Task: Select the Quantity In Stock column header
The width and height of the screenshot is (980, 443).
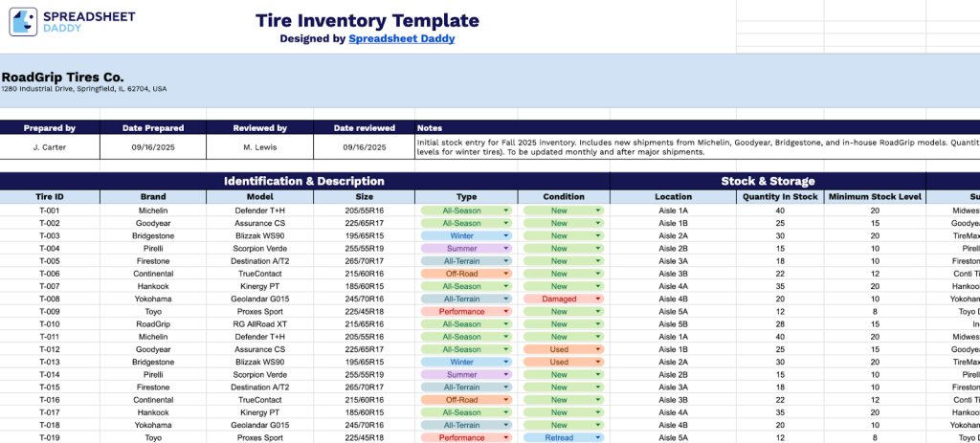Action: pos(780,197)
